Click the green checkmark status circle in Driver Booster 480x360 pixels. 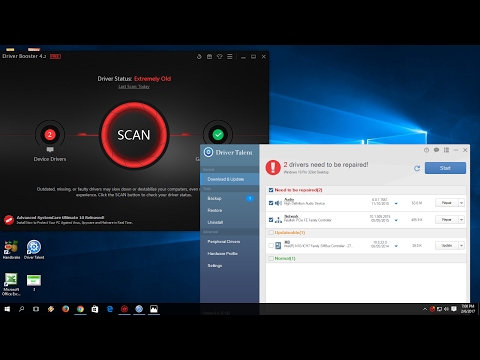coord(218,135)
